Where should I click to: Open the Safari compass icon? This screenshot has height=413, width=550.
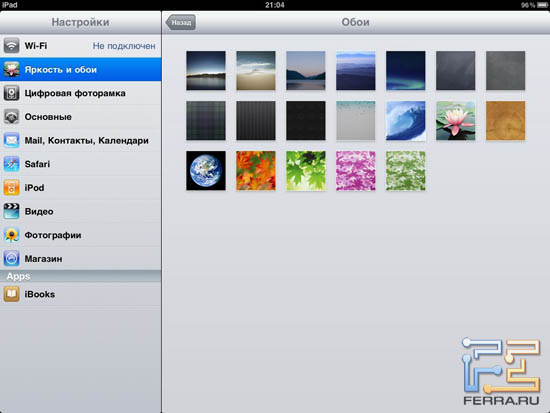pos(11,164)
